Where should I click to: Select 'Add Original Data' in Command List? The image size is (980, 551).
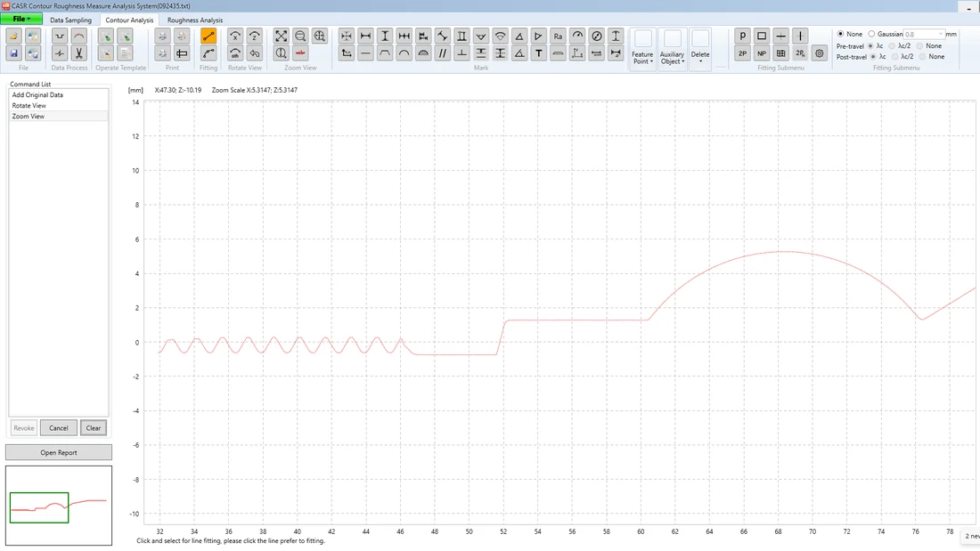(x=58, y=95)
